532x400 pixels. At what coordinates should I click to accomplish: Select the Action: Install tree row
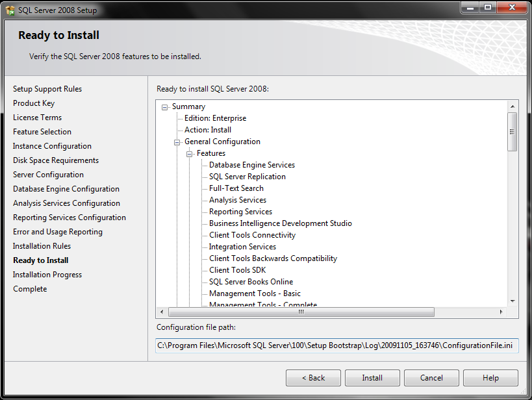point(208,130)
